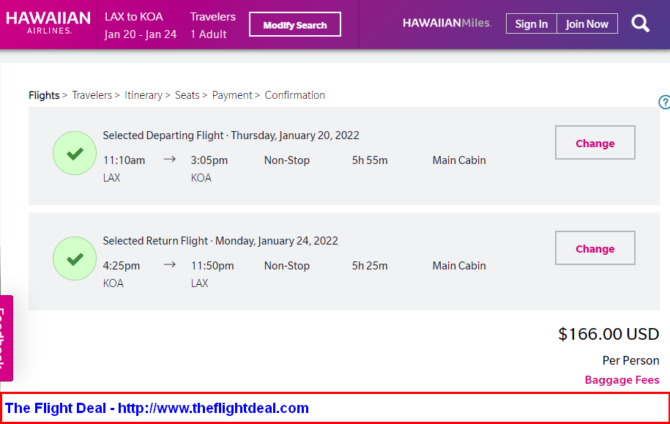The height and width of the screenshot is (424, 670).
Task: Click the 5h 55m duration
Action: point(370,160)
